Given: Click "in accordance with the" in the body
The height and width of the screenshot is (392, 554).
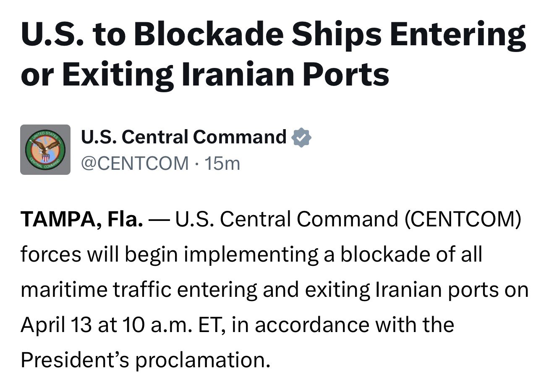Looking at the screenshot, I should pyautogui.click(x=342, y=325).
